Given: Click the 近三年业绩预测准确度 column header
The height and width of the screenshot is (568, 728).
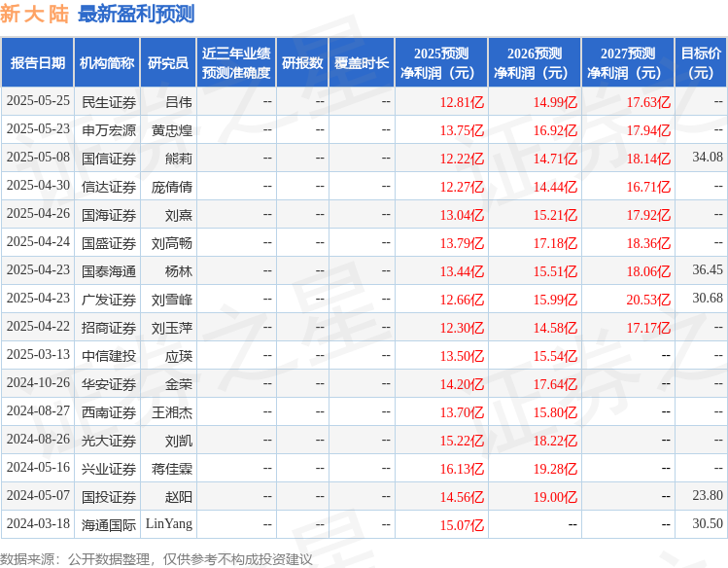Looking at the screenshot, I should click(x=236, y=62).
